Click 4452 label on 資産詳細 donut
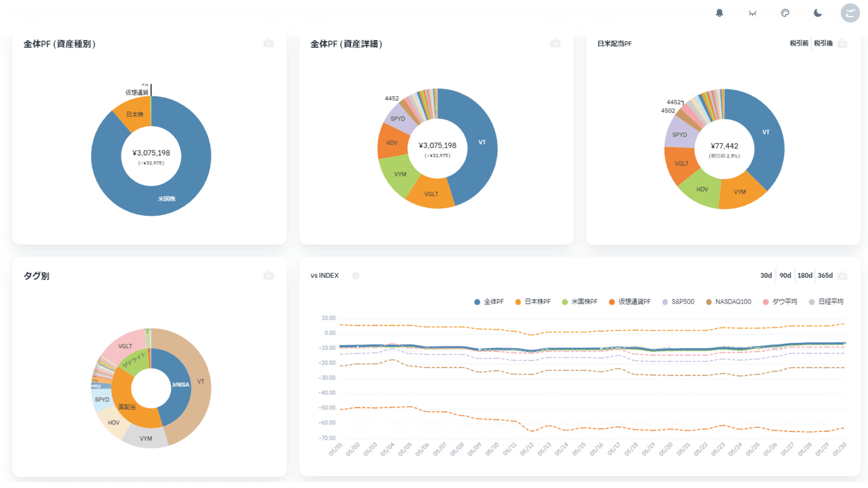The height and width of the screenshot is (488, 868). coord(392,98)
